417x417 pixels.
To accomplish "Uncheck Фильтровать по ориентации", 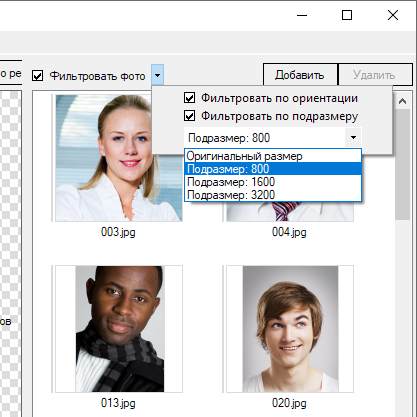I will click(x=189, y=98).
